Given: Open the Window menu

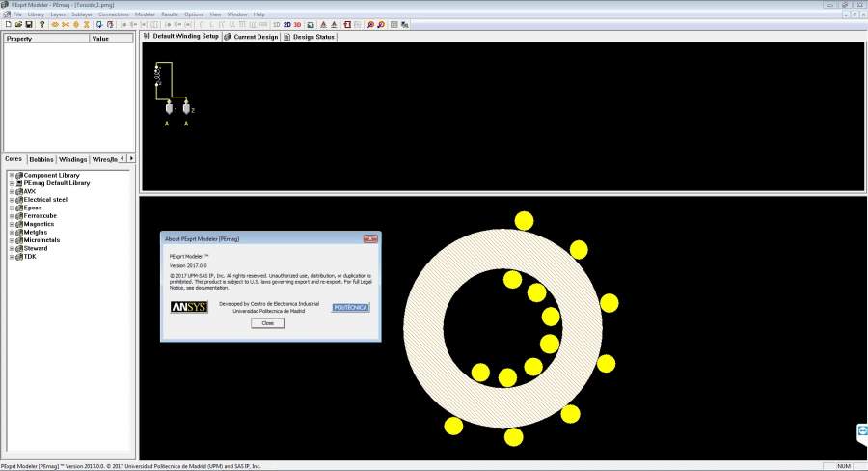Looking at the screenshot, I should click(237, 14).
